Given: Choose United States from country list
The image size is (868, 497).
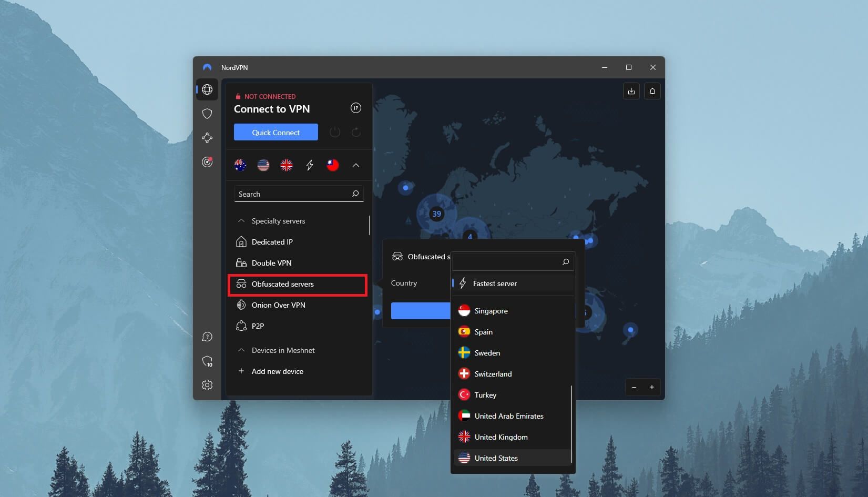Looking at the screenshot, I should tap(513, 458).
